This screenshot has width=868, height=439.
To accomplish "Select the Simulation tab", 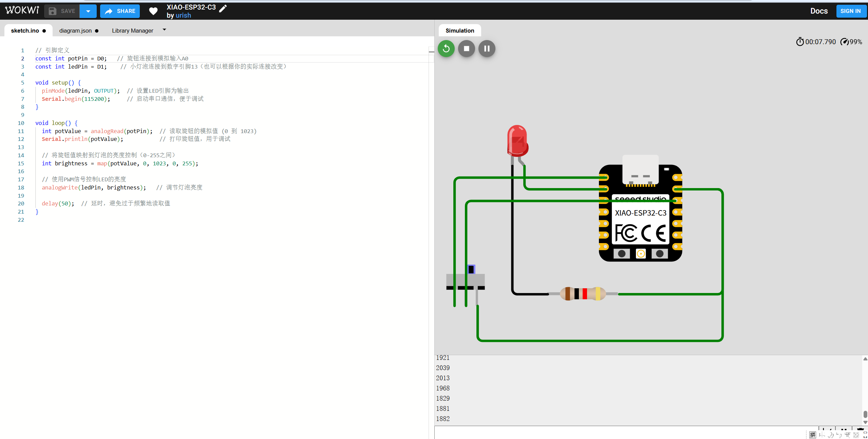I will (460, 31).
